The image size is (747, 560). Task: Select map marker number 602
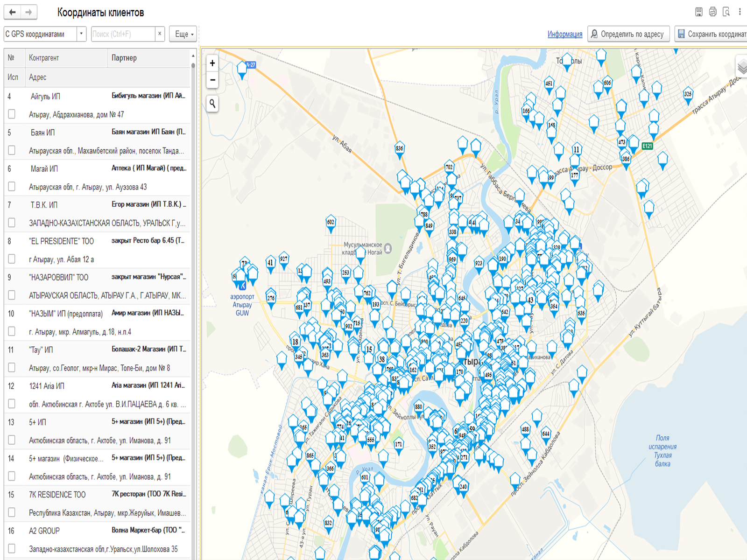click(x=331, y=224)
